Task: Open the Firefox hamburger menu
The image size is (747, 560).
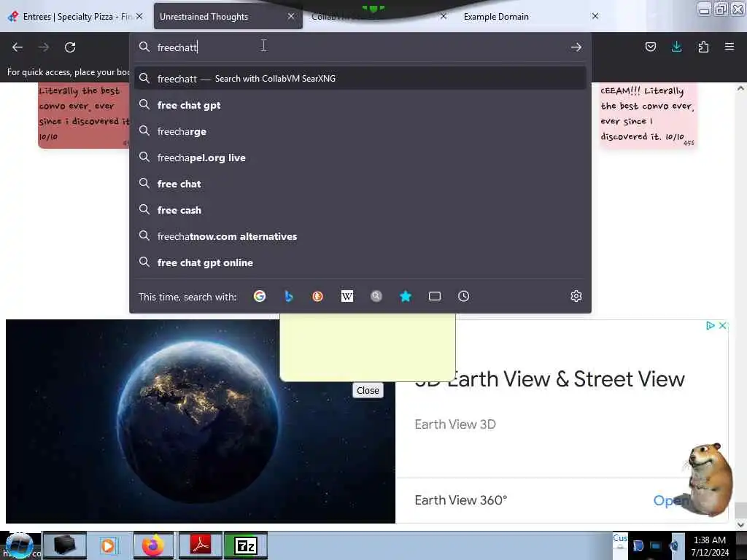Action: point(729,47)
